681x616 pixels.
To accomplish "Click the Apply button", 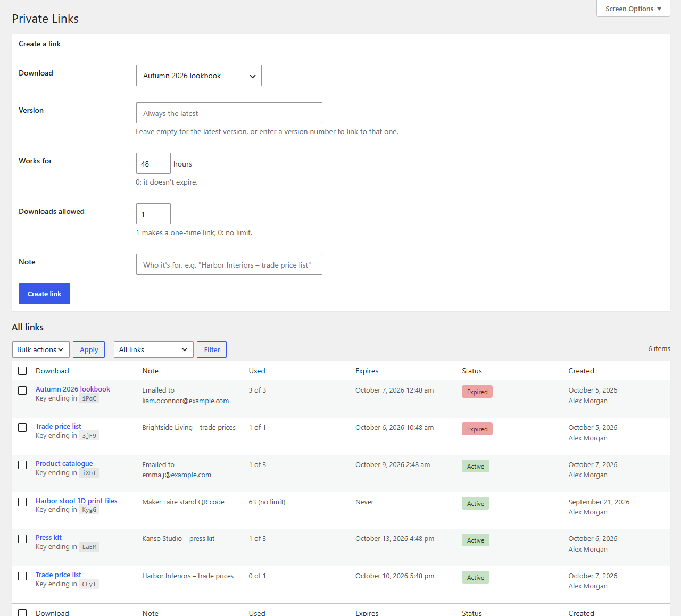I will tap(89, 349).
